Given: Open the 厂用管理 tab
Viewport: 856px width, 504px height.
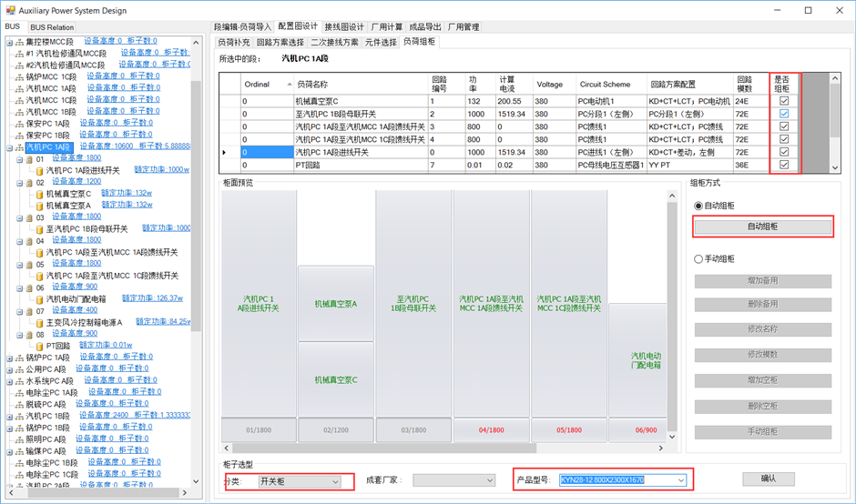Looking at the screenshot, I should coord(464,26).
